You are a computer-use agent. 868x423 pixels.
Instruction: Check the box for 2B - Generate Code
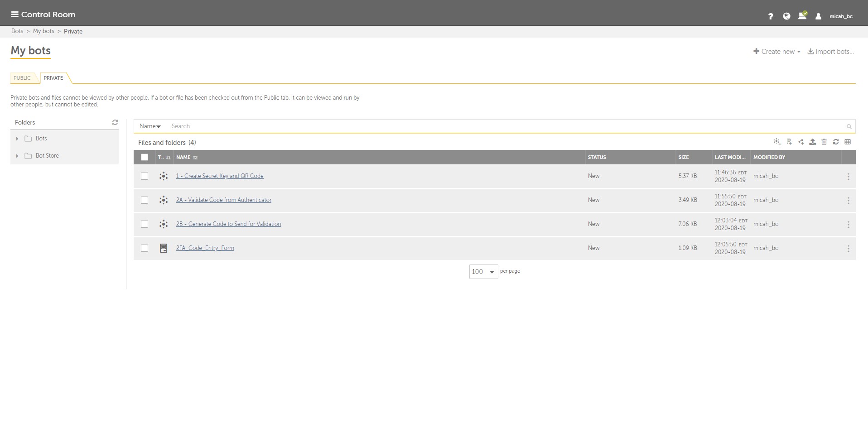coord(145,224)
